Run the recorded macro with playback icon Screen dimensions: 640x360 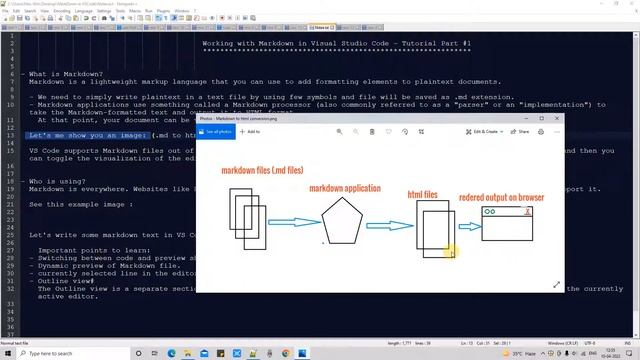coord(238,18)
